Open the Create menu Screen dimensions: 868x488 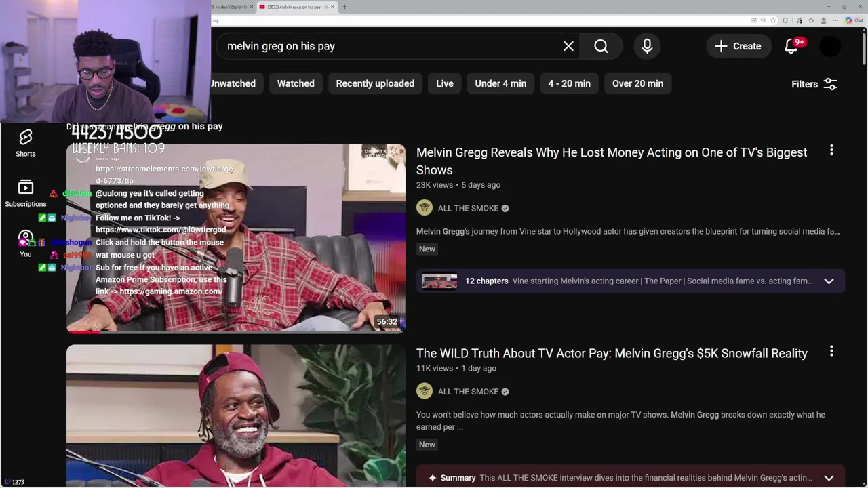click(738, 46)
